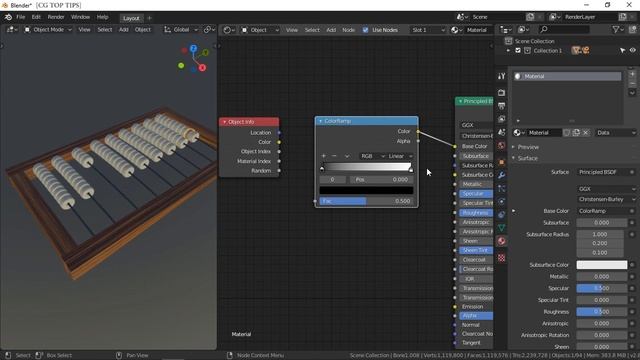Image resolution: width=640 pixels, height=360 pixels.
Task: Open the File menu
Action: (x=21, y=17)
